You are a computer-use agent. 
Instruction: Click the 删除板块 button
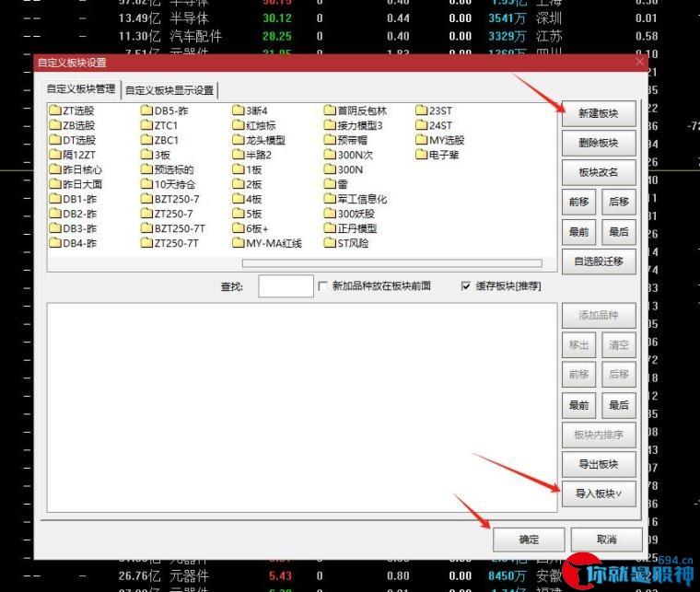(x=599, y=143)
